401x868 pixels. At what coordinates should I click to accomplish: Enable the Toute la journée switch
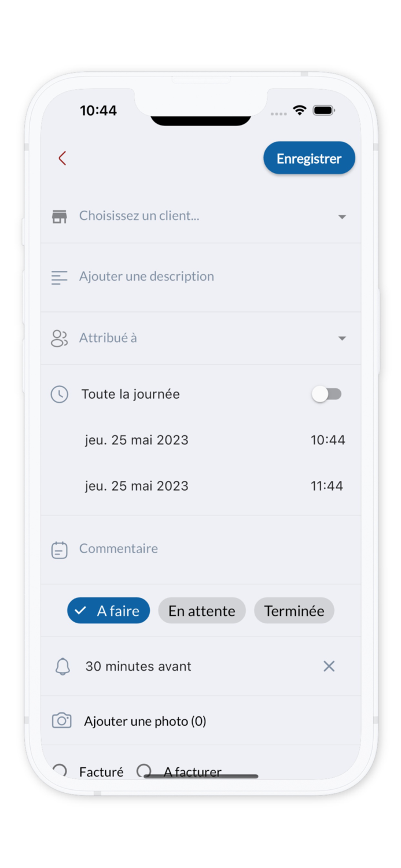pos(327,395)
